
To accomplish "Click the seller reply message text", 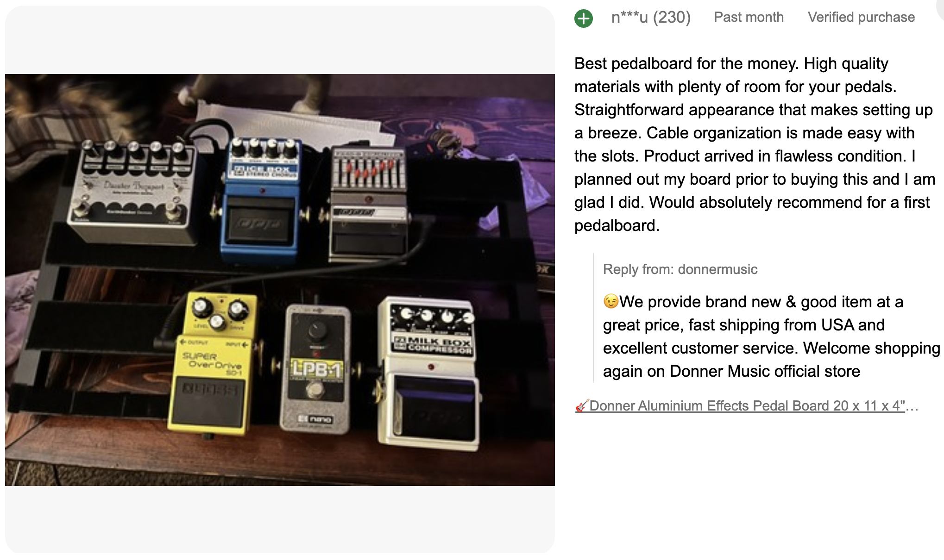I will click(x=772, y=336).
